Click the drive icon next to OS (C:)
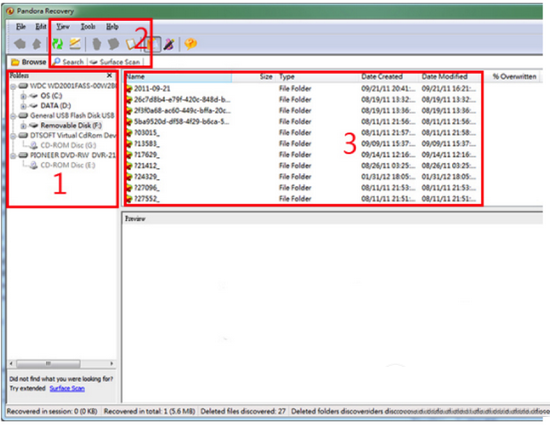550x426 pixels. pyautogui.click(x=33, y=95)
